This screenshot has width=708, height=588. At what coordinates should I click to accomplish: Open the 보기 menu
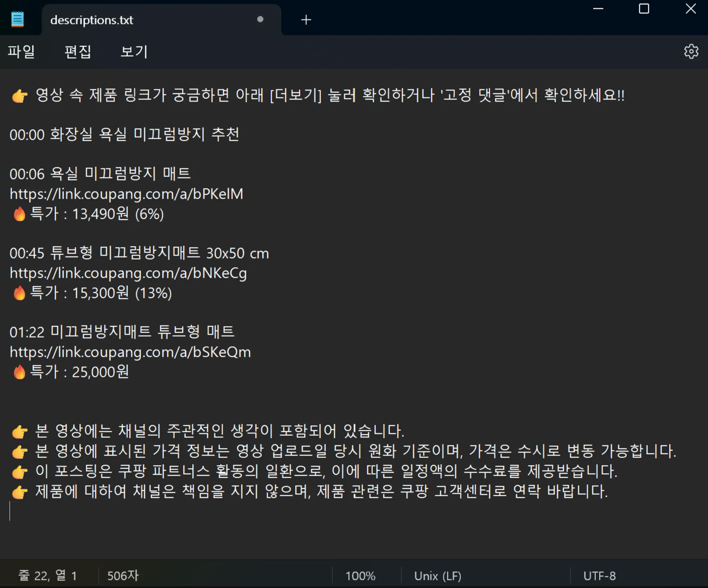point(134,52)
